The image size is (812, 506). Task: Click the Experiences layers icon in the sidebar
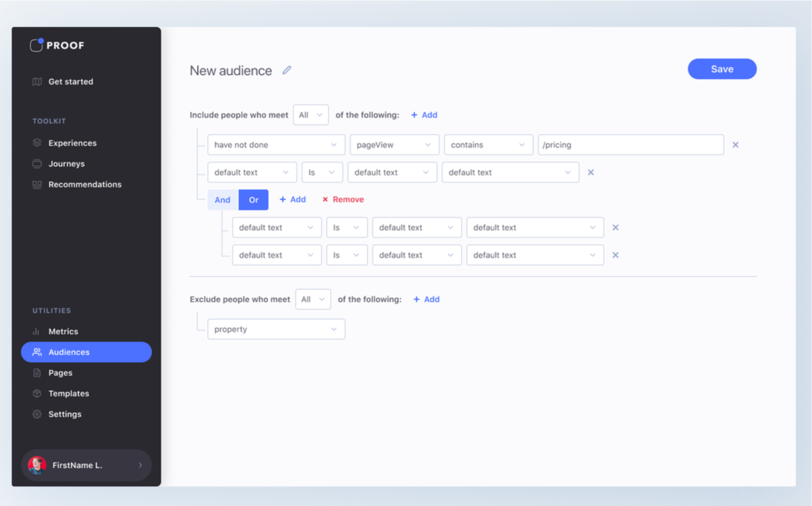tap(37, 143)
